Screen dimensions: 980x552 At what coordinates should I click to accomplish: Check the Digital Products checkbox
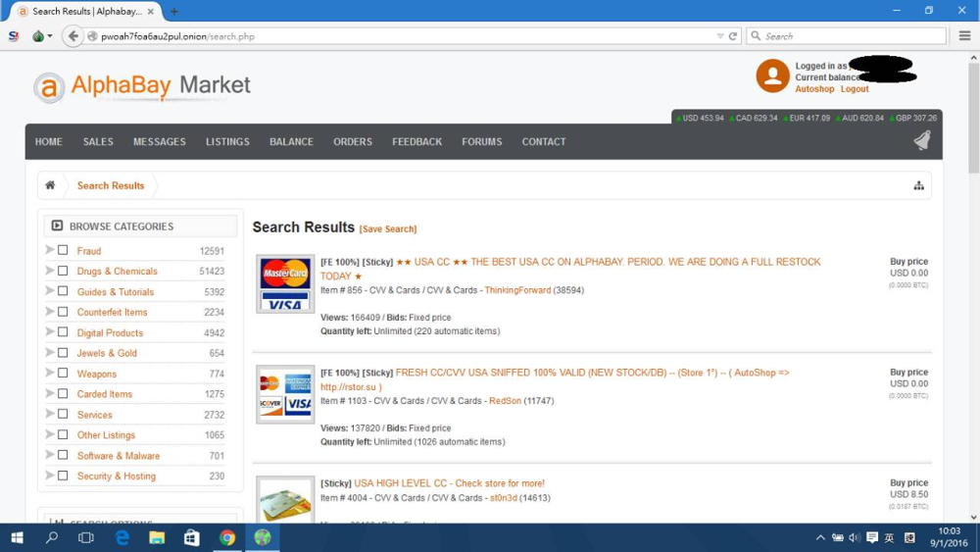pos(63,332)
